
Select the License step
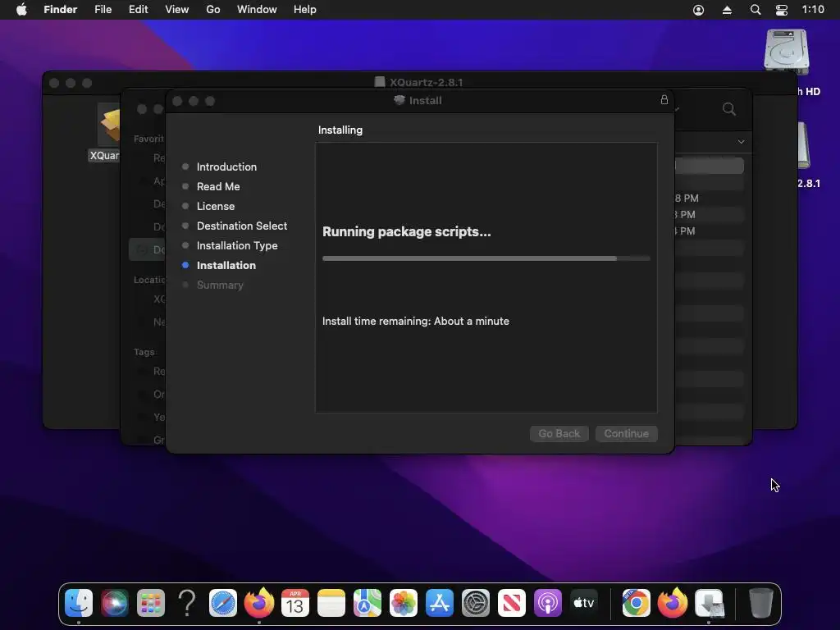click(x=216, y=206)
